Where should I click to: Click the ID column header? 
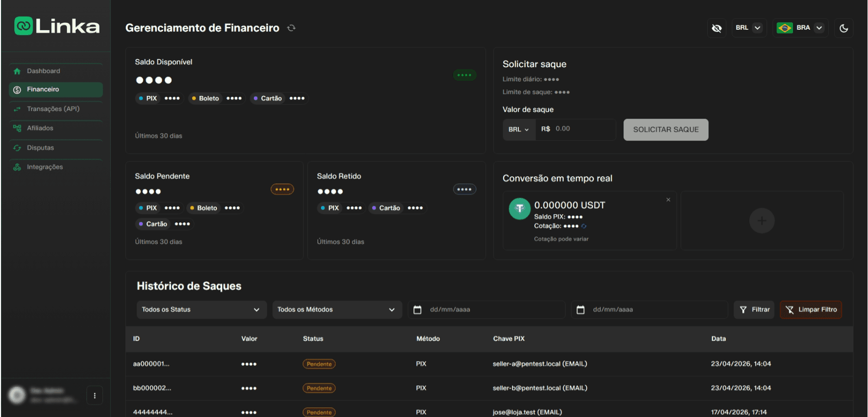click(x=136, y=339)
